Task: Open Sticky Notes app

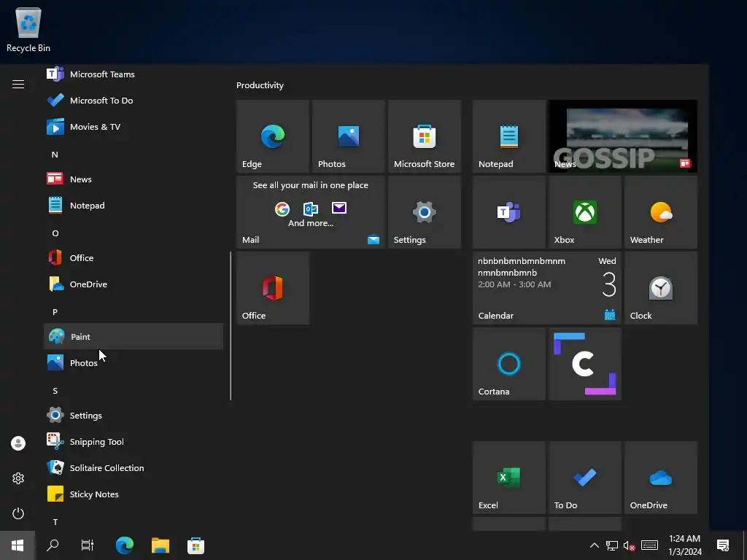Action: tap(133, 494)
